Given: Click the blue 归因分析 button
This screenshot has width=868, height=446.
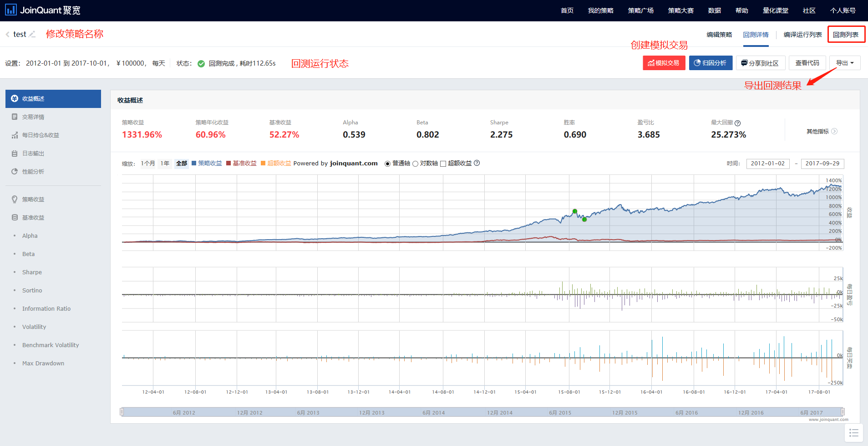Looking at the screenshot, I should (x=710, y=63).
